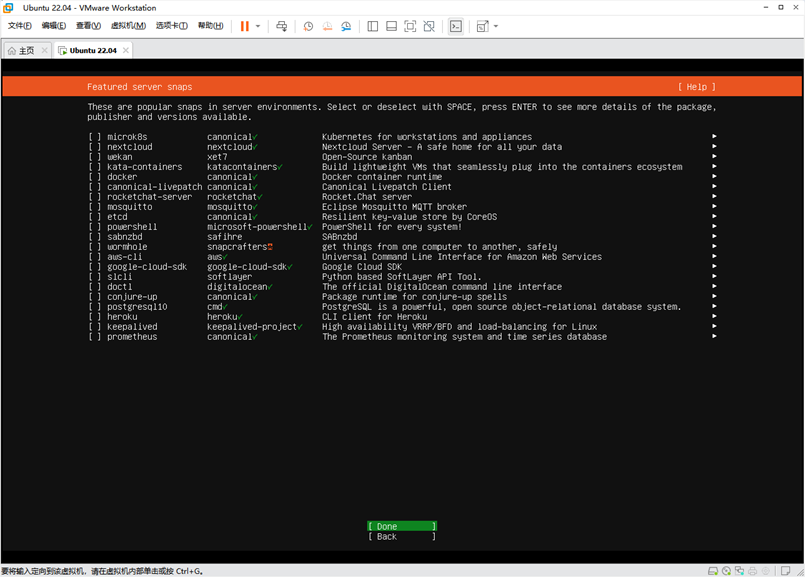Click the hard disk status bar icon
Viewport: 805px width, 577px height.
[x=713, y=571]
